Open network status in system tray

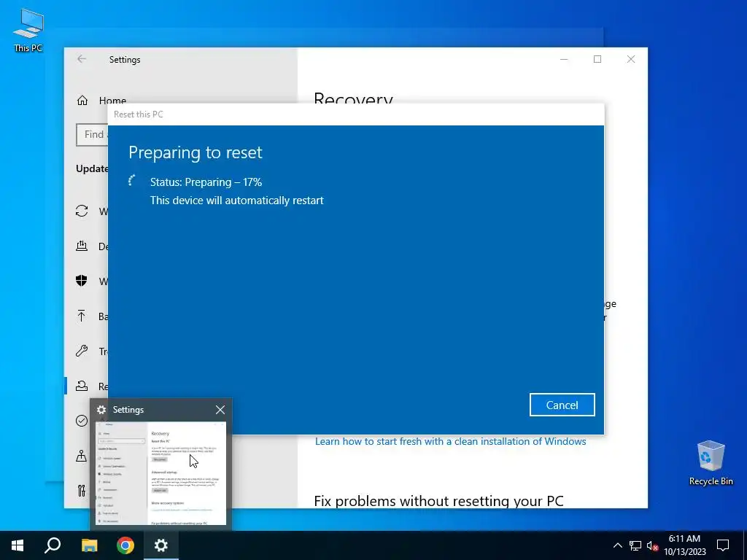coord(635,545)
